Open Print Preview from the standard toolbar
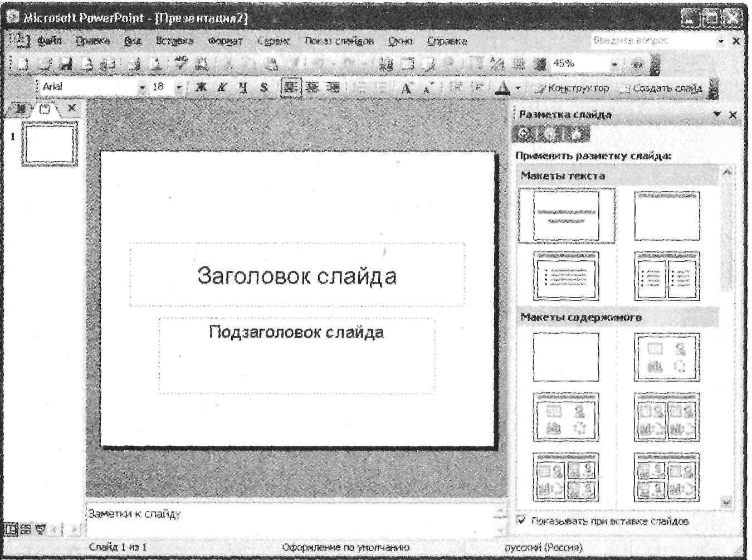The width and height of the screenshot is (752, 560). pyautogui.click(x=155, y=65)
